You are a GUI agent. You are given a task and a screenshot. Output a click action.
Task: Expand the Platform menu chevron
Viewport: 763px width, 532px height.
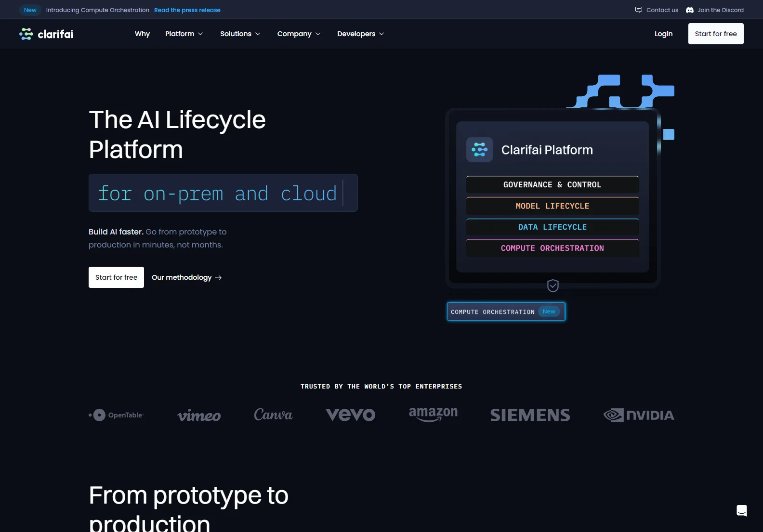[x=200, y=34]
